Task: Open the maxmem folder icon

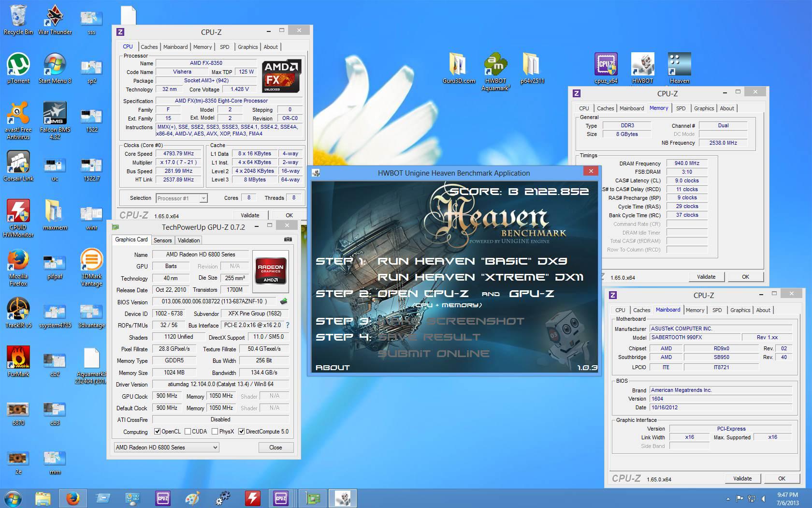Action: tap(55, 215)
